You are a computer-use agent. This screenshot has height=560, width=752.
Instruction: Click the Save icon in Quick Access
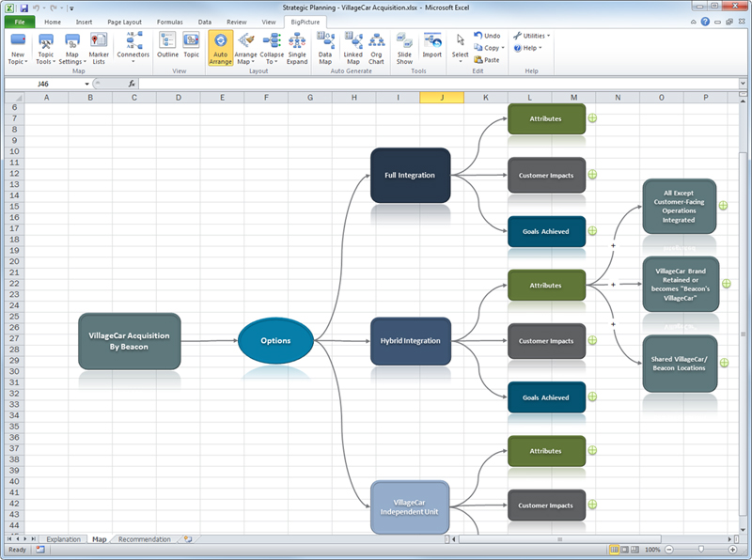24,8
